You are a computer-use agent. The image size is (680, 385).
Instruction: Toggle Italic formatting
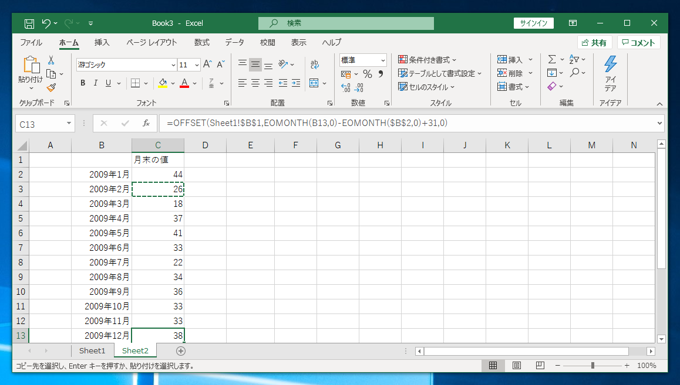(95, 83)
